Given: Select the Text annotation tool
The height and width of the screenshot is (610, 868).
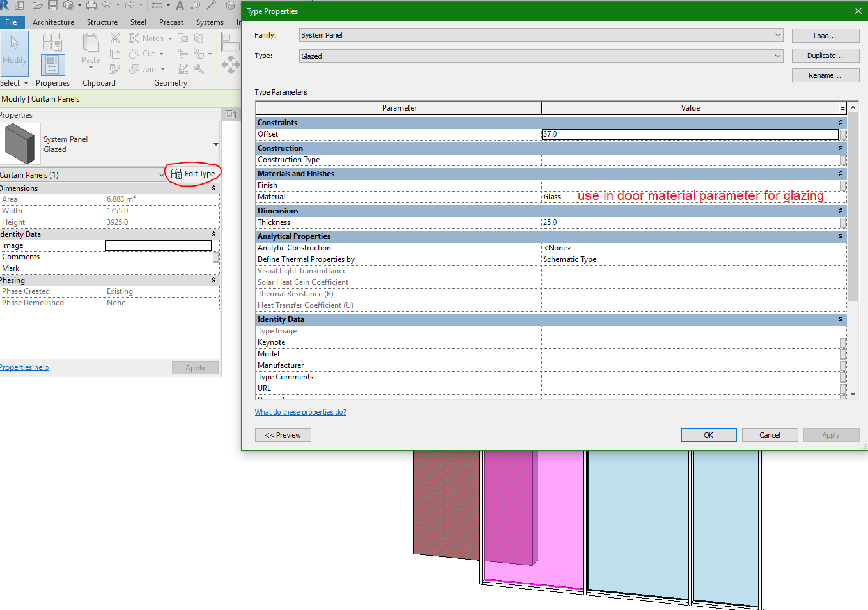Looking at the screenshot, I should [180, 6].
